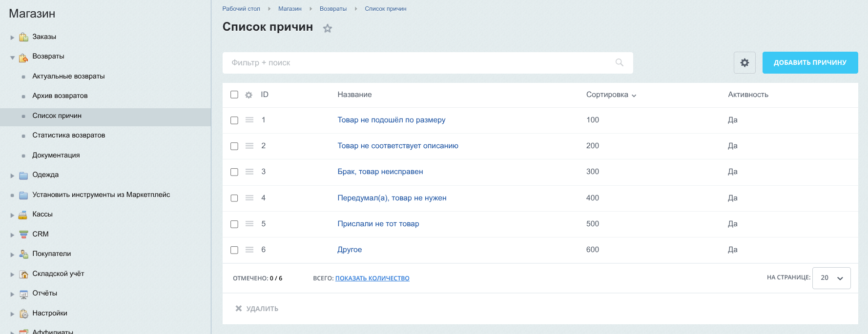Click the ID column header
868x334 pixels.
(x=265, y=95)
